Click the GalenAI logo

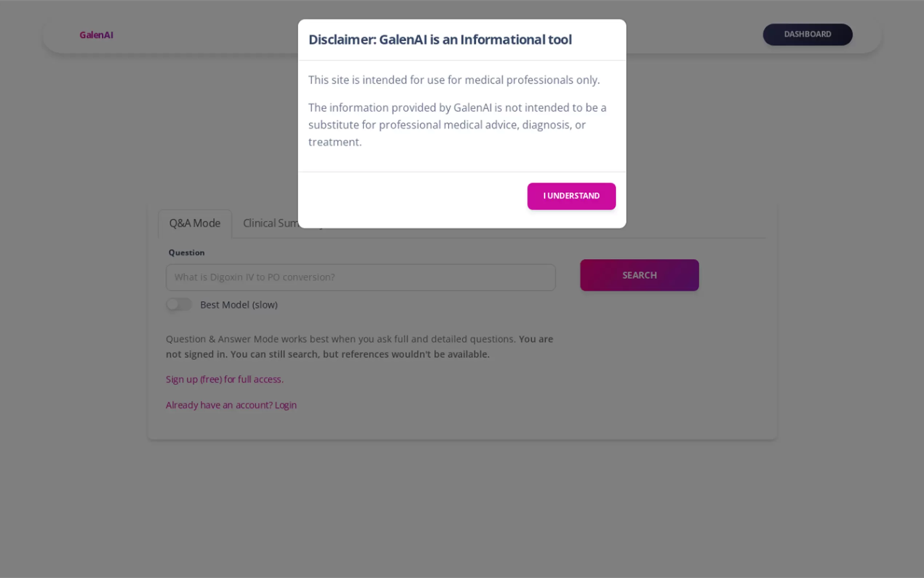[96, 35]
